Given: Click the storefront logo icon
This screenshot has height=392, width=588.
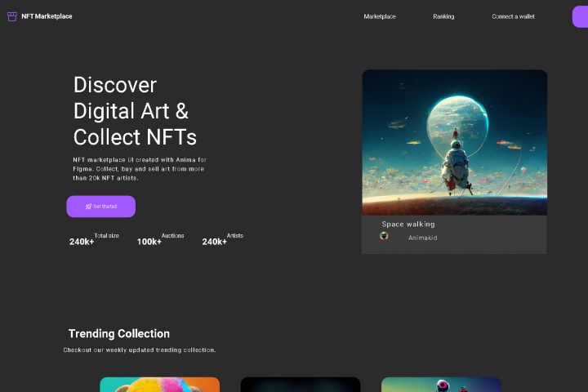Looking at the screenshot, I should coord(12,16).
